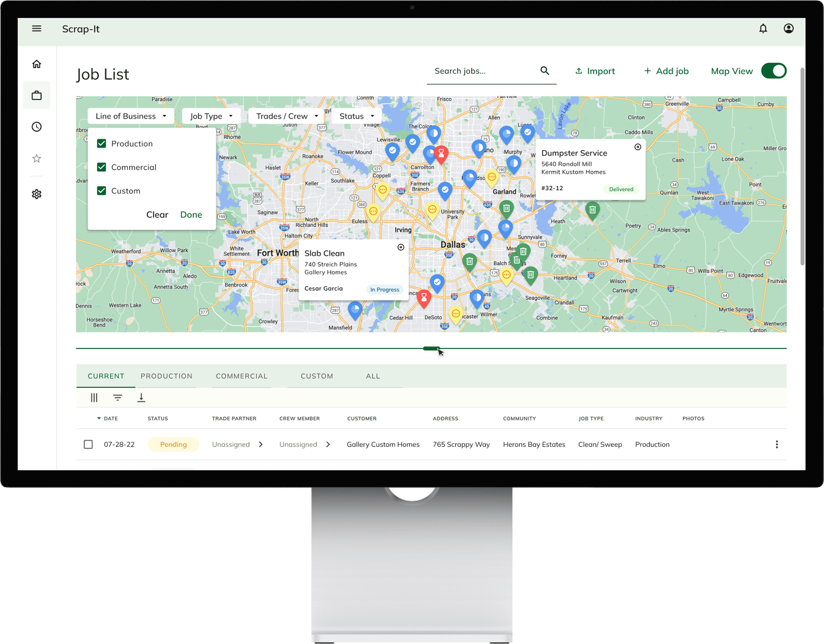The height and width of the screenshot is (644, 824).
Task: Click the Clean/ Sweep job type cell
Action: pyautogui.click(x=600, y=444)
